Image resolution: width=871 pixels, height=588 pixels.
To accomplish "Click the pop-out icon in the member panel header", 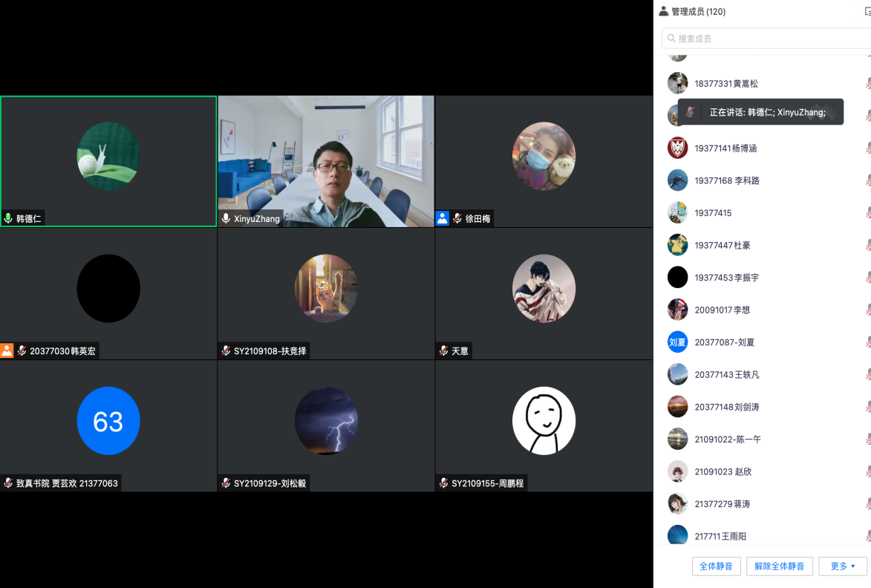I will pos(867,12).
